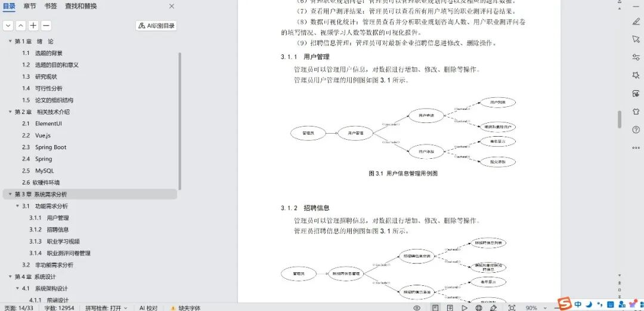Viewport: 644px width, 311px height.
Task: Click AI 校对 in the status bar
Action: (x=148, y=307)
